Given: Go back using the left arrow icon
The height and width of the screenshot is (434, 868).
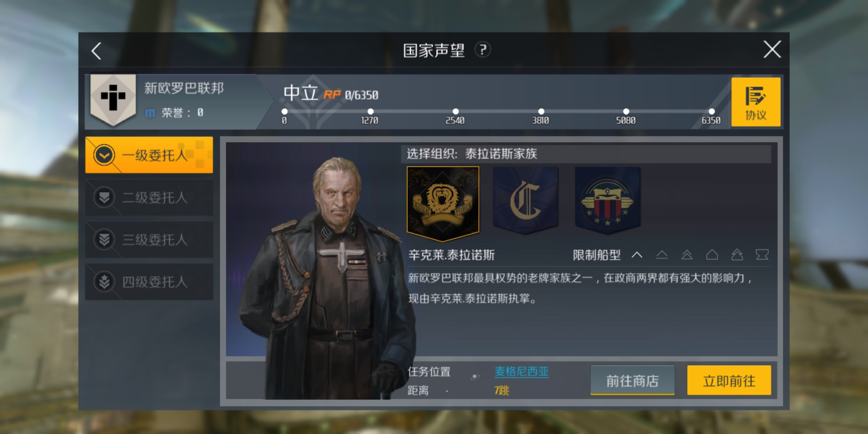Looking at the screenshot, I should click(x=96, y=51).
